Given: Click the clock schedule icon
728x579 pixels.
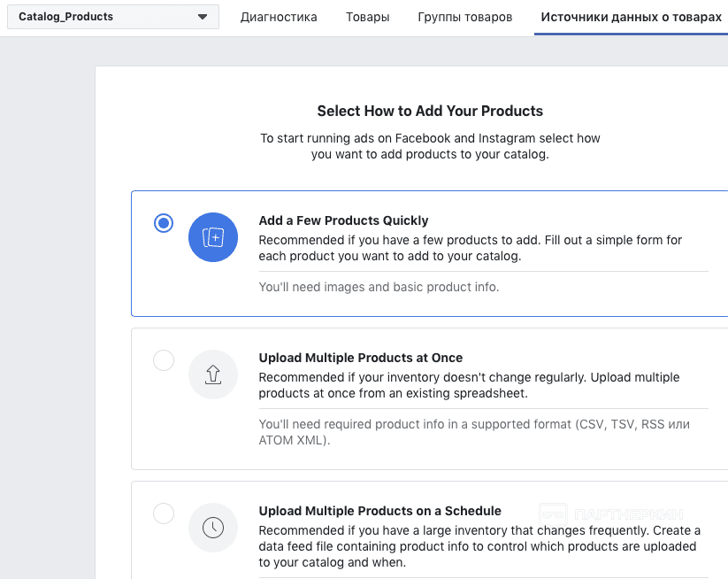Looking at the screenshot, I should coord(213,528).
